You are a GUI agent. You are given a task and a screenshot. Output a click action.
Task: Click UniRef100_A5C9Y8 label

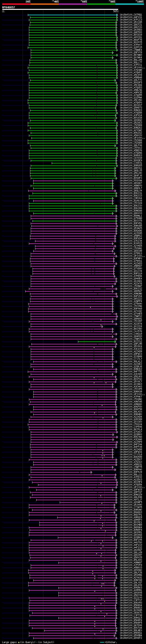tap(131, 75)
